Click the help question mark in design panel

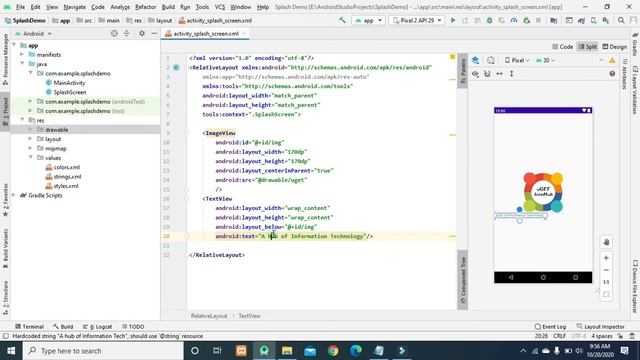point(612,74)
